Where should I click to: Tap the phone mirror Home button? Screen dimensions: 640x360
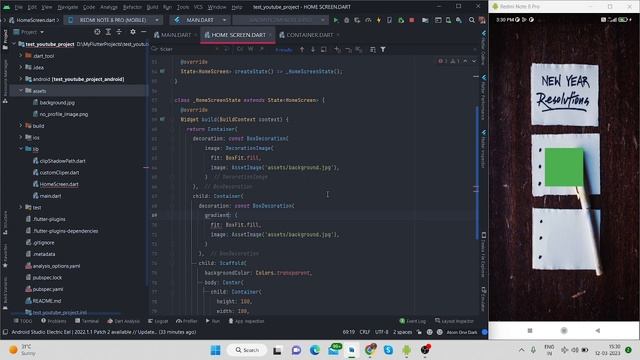[564, 331]
